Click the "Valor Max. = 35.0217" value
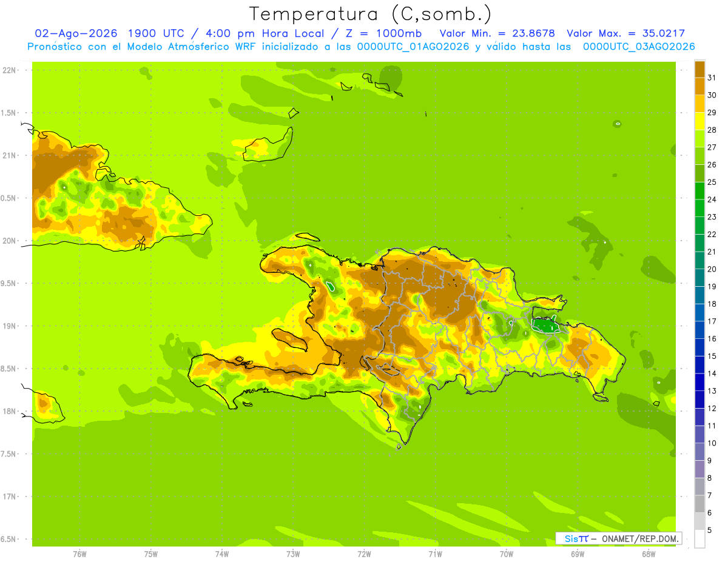The image size is (728, 562). pyautogui.click(x=625, y=33)
